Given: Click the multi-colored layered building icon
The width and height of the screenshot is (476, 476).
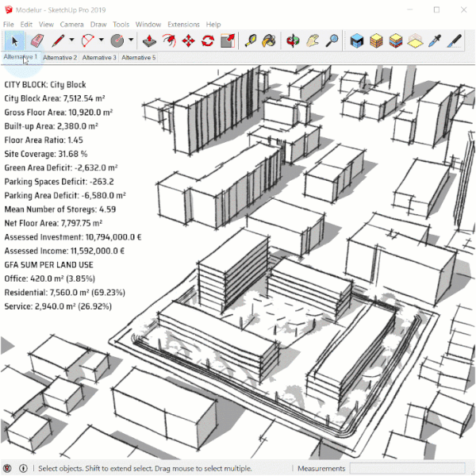Looking at the screenshot, I should click(396, 40).
